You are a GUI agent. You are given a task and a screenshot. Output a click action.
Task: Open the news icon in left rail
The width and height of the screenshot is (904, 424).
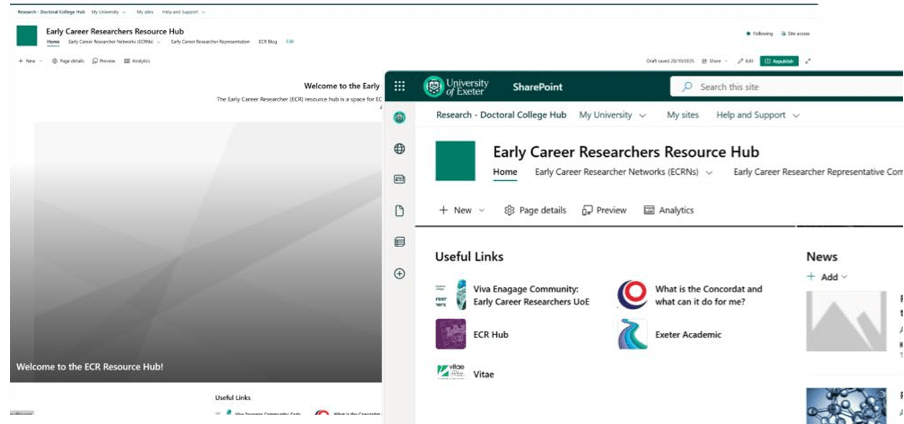tap(399, 179)
